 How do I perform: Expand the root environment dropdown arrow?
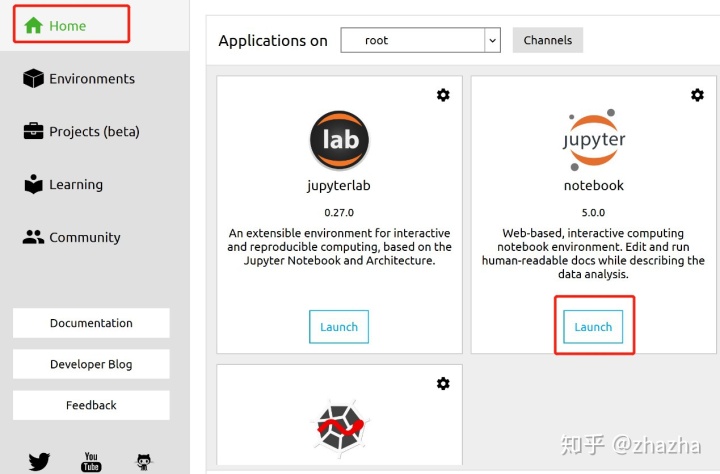492,40
